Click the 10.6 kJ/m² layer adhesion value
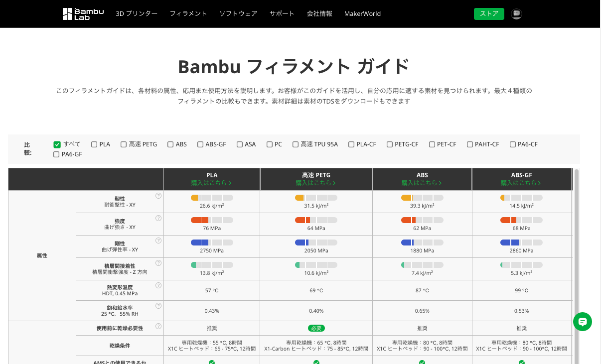Screen dimensions: 601x364 coord(316,273)
